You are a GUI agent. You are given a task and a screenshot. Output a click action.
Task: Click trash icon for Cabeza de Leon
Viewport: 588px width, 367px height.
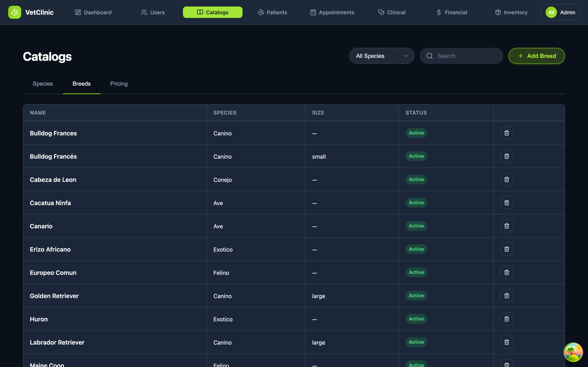(x=506, y=179)
